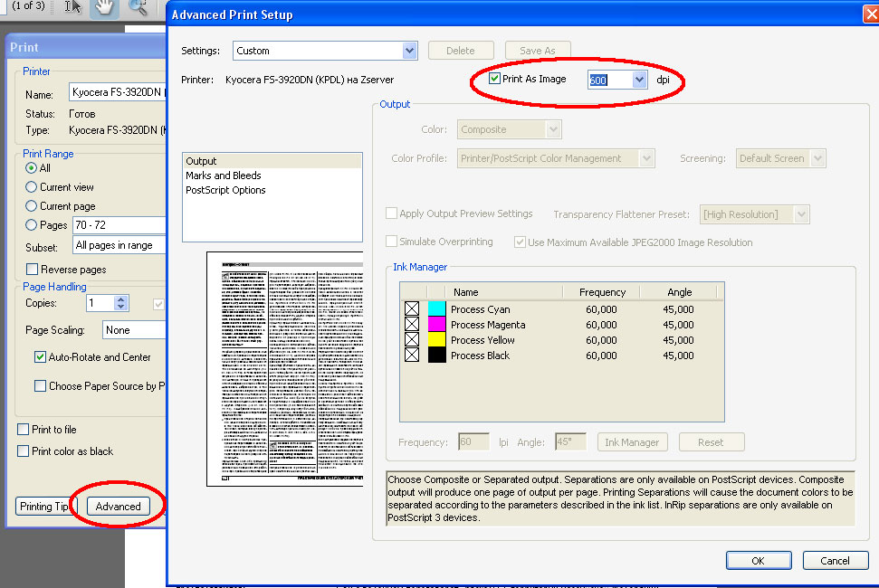The height and width of the screenshot is (588, 879).
Task: Click the Process Yellow print icon
Action: (412, 340)
